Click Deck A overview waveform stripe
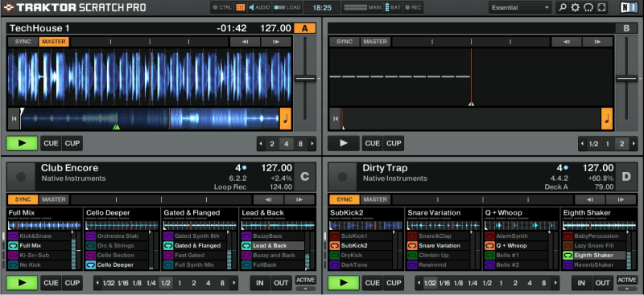Image resolution: width=644 pixels, height=295 pixels. coord(150,119)
